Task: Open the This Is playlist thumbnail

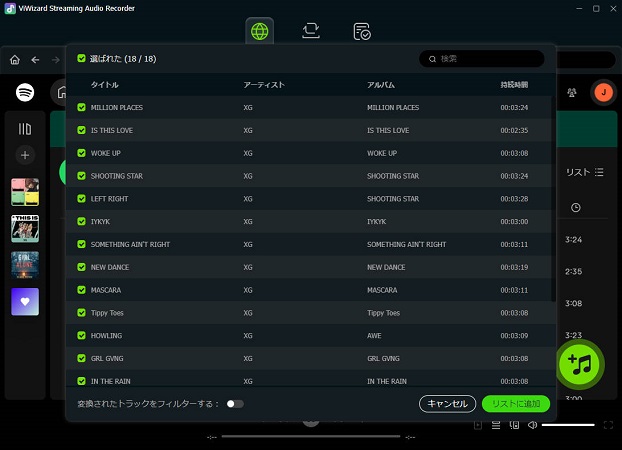Action: (x=25, y=229)
